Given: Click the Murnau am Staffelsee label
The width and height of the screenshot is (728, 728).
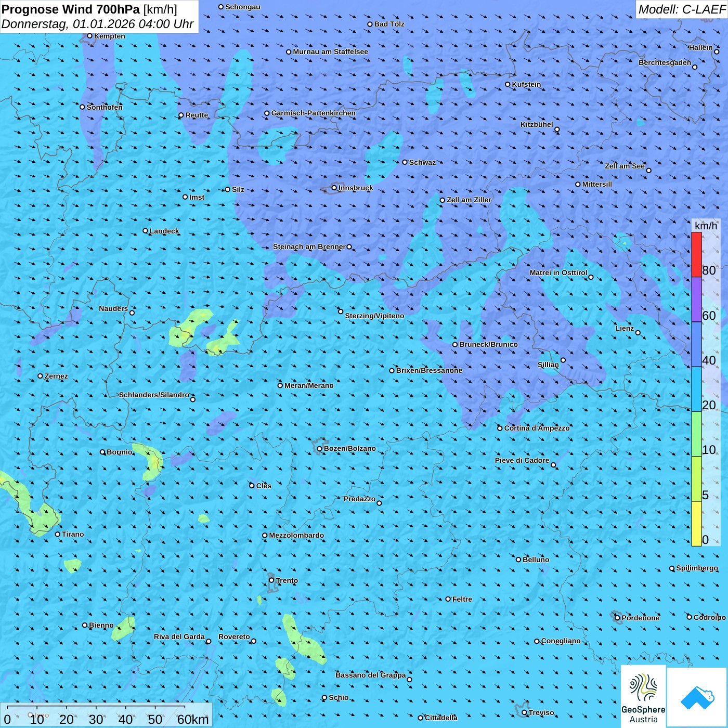Looking at the screenshot, I should pos(330,51).
